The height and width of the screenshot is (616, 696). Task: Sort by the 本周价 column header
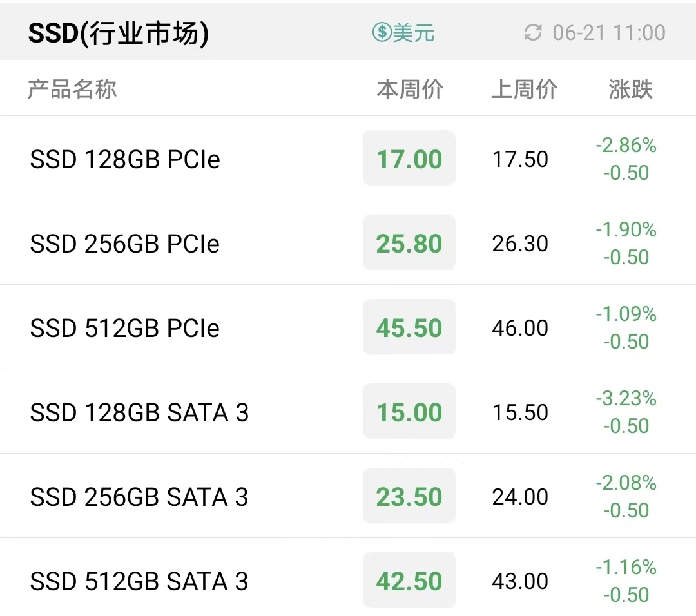pos(410,89)
